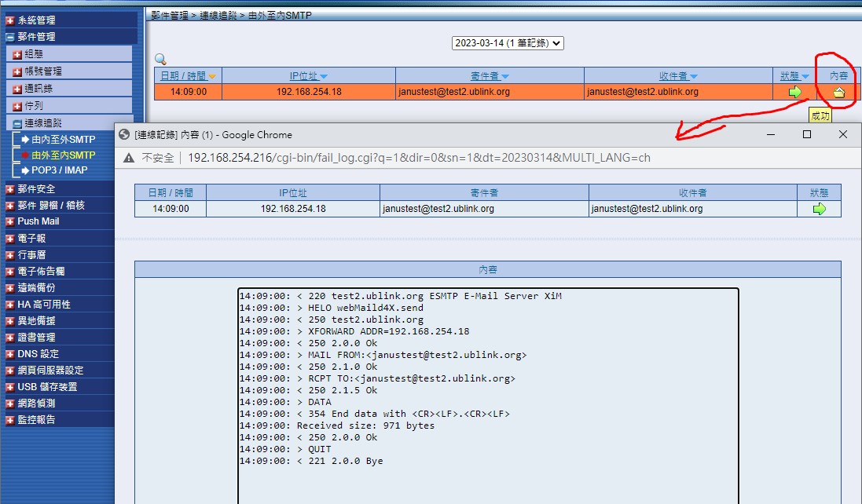Click the magnifier search icon above table
862x504 pixels.
pyautogui.click(x=160, y=59)
